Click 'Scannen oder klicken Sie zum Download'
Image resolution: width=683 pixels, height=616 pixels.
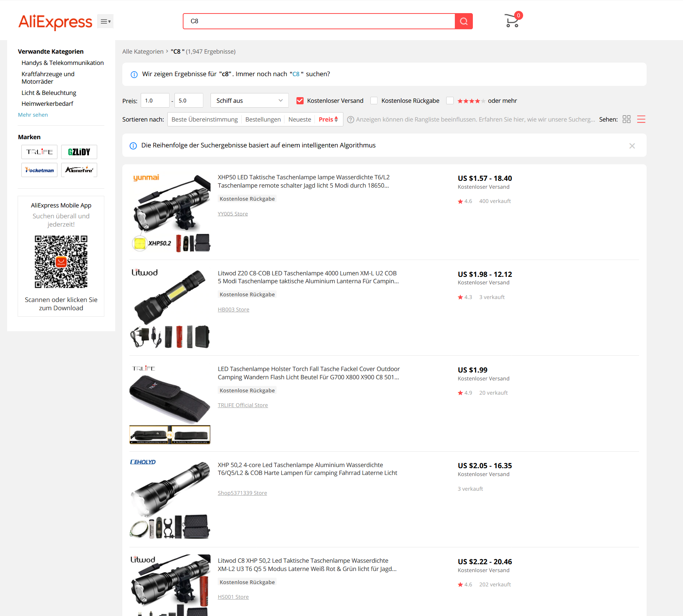point(61,304)
